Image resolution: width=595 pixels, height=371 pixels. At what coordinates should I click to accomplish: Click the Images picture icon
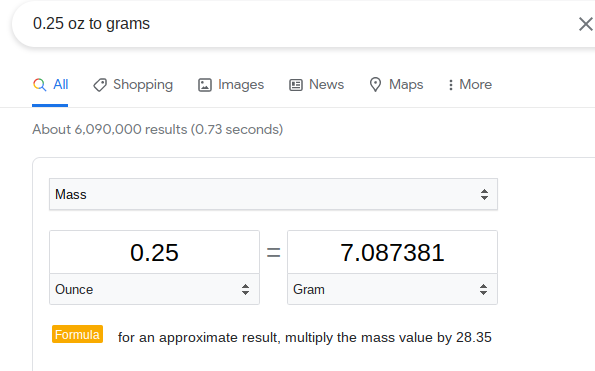pyautogui.click(x=205, y=85)
